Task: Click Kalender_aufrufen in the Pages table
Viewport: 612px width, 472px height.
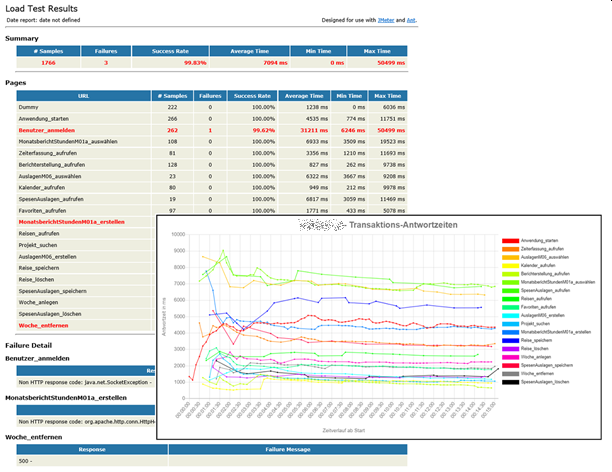Action: click(42, 187)
